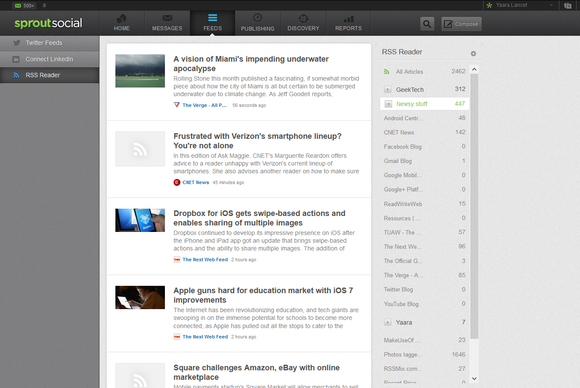Click the green RSS icon beside All Articles

(x=387, y=72)
